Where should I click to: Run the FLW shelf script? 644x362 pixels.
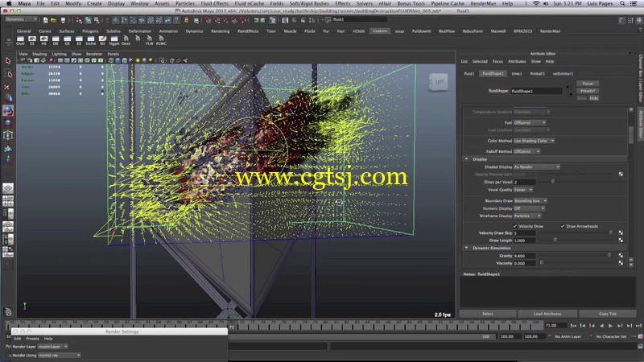tap(149, 40)
